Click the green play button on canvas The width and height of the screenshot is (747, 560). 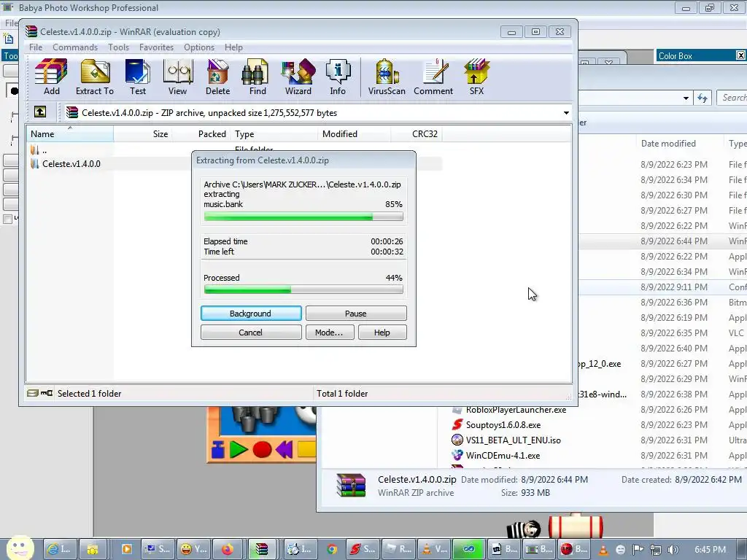click(239, 449)
